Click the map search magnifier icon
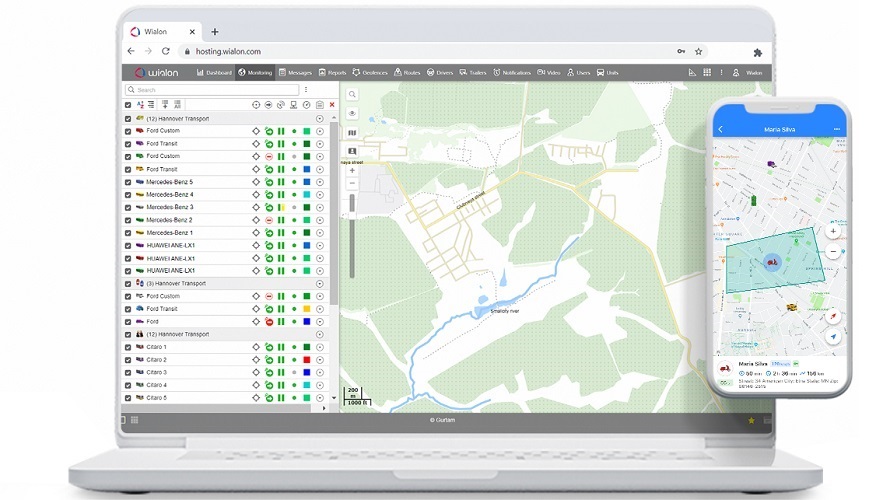Image resolution: width=890 pixels, height=500 pixels. coord(352,94)
